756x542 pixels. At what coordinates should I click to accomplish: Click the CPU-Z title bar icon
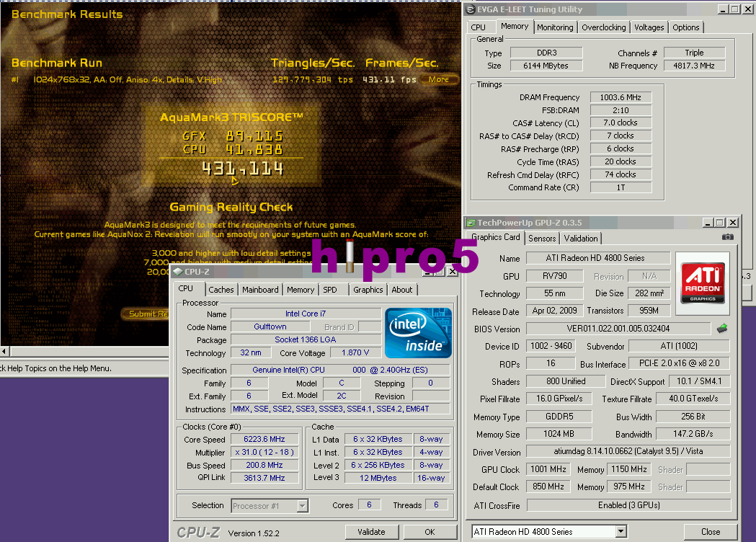tap(178, 272)
